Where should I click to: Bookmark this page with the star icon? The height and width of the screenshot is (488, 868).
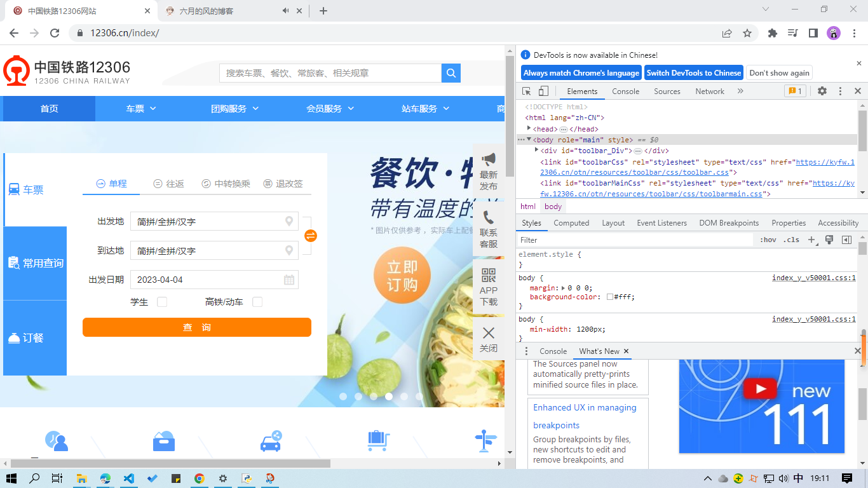pos(747,33)
